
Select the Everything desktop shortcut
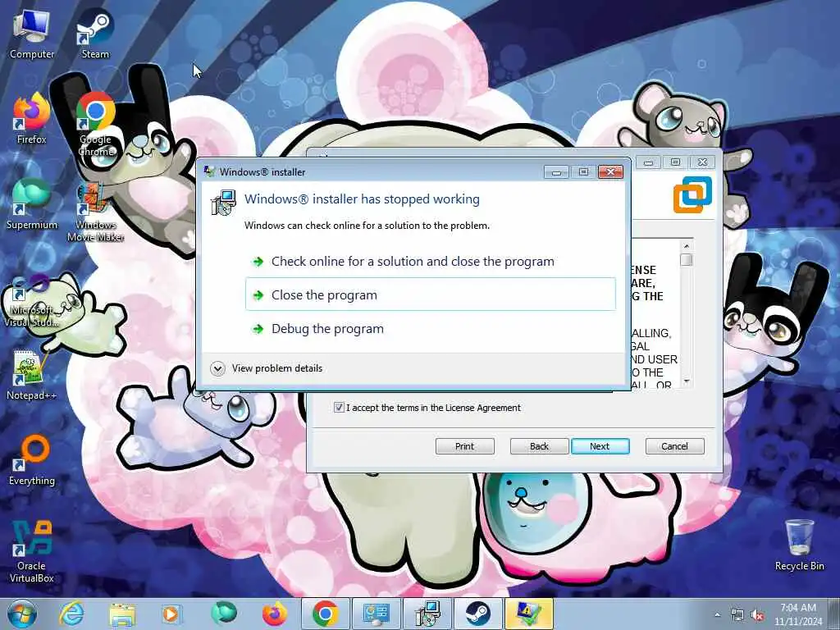click(x=32, y=459)
